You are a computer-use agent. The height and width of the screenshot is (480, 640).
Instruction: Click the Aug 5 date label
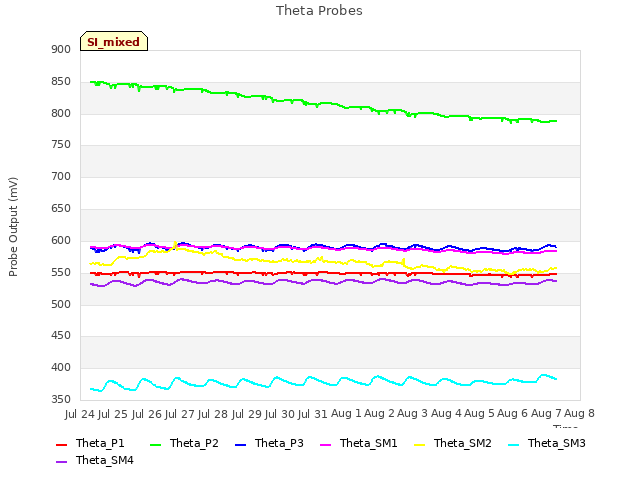coord(479,413)
